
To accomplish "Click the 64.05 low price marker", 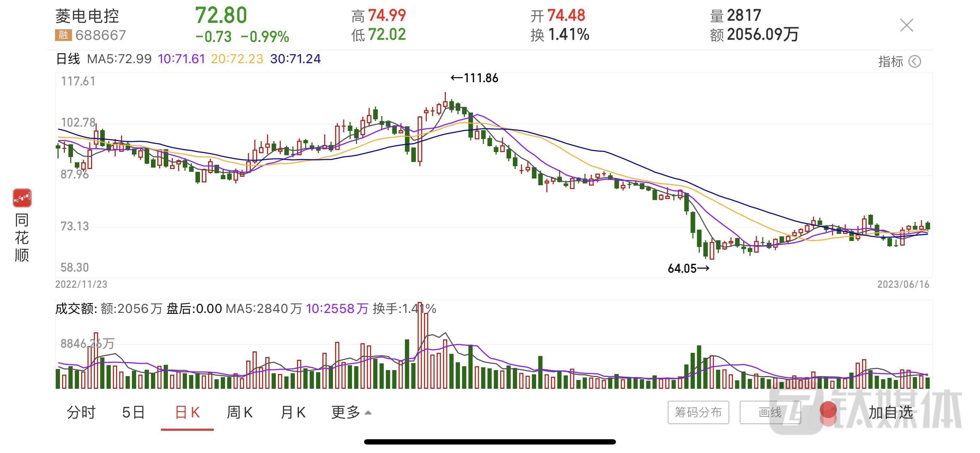I will (688, 268).
